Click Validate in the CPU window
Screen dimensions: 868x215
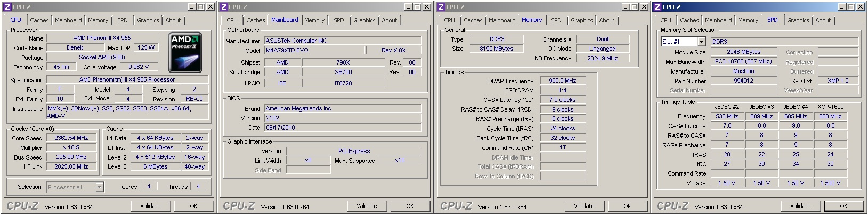(150, 206)
